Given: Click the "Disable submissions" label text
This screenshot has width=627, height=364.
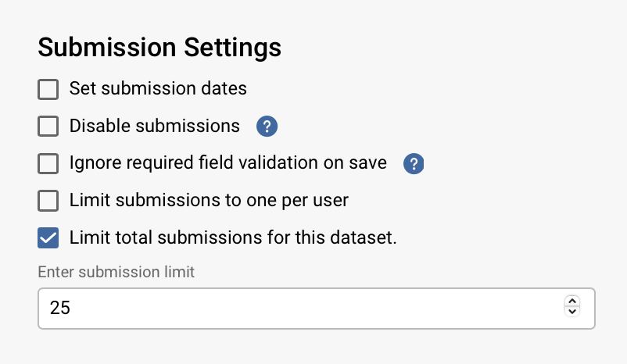Looking at the screenshot, I should click(x=154, y=126).
